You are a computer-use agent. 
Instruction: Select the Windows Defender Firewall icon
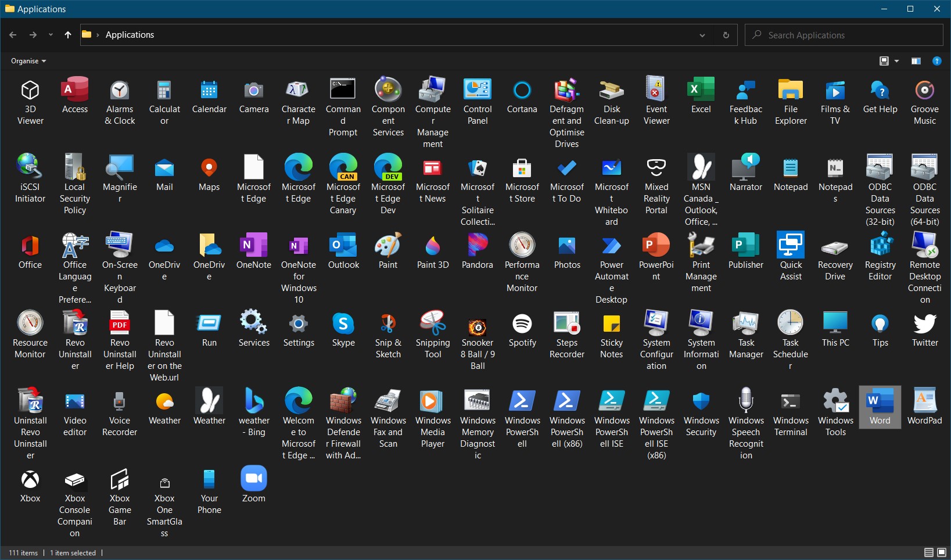pos(343,401)
